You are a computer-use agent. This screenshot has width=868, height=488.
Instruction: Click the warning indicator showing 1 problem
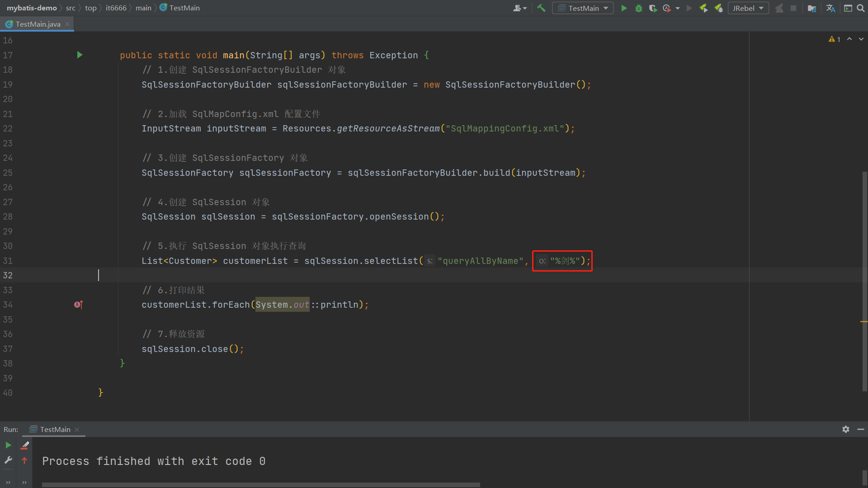click(834, 39)
